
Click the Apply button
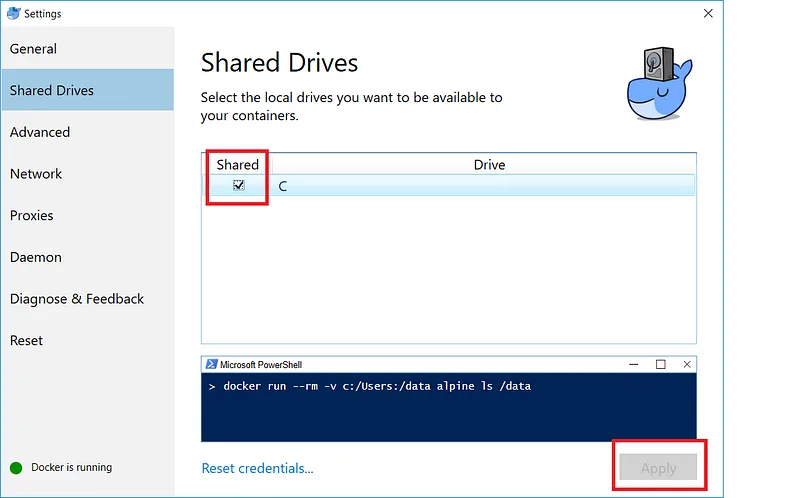click(658, 467)
